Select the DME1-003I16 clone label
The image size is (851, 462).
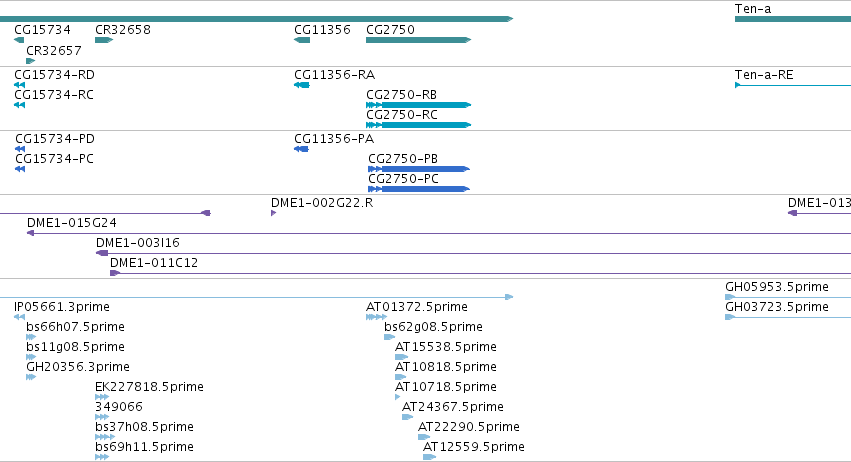(138, 243)
